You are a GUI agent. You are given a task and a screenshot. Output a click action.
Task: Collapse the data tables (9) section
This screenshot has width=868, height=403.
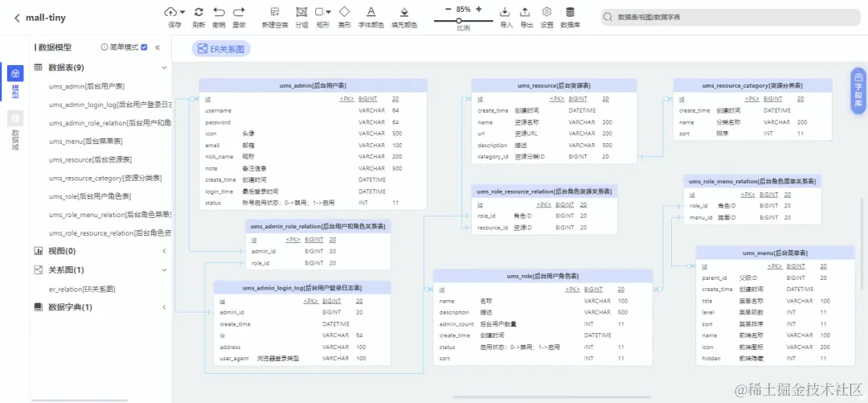click(164, 68)
